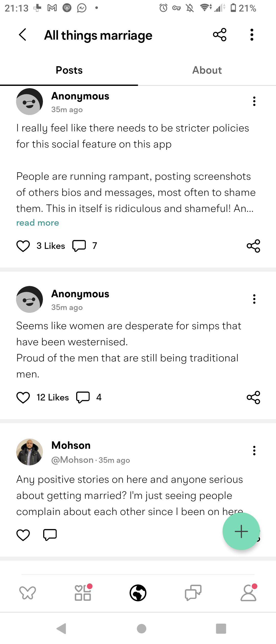The image size is (276, 644).
Task: Share the stricter policies post
Action: click(x=253, y=246)
